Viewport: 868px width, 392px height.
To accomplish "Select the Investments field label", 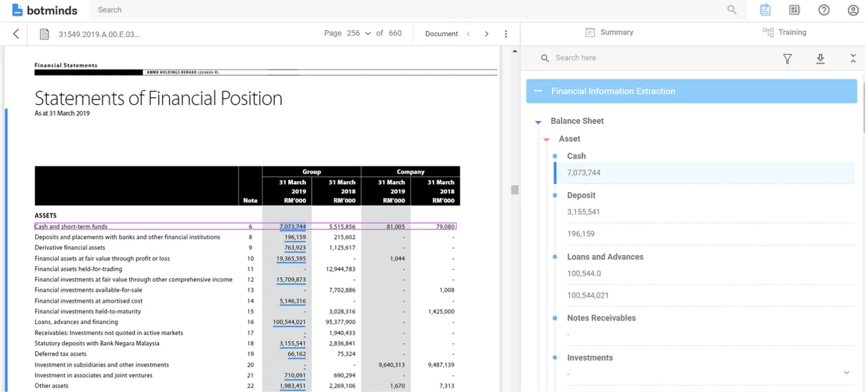I will (x=590, y=358).
